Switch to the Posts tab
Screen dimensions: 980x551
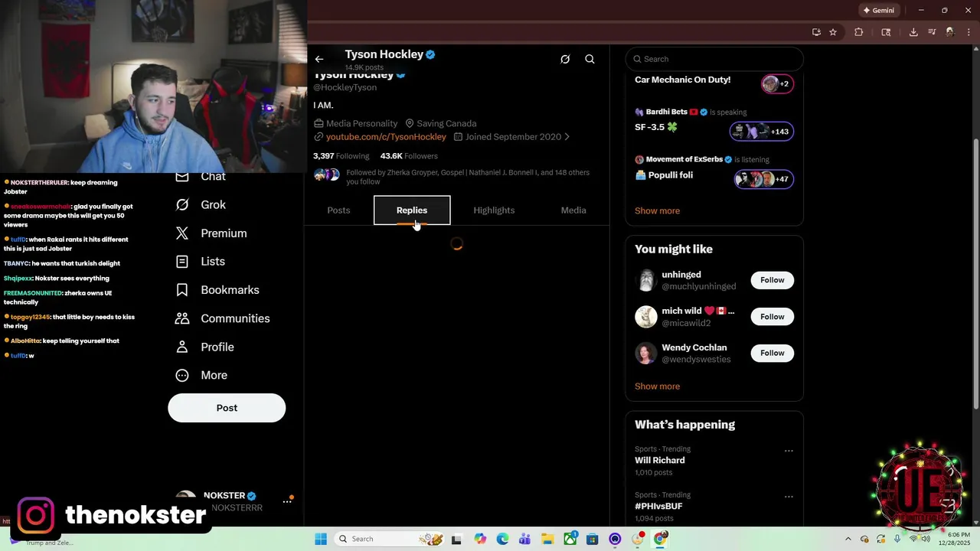(x=338, y=210)
